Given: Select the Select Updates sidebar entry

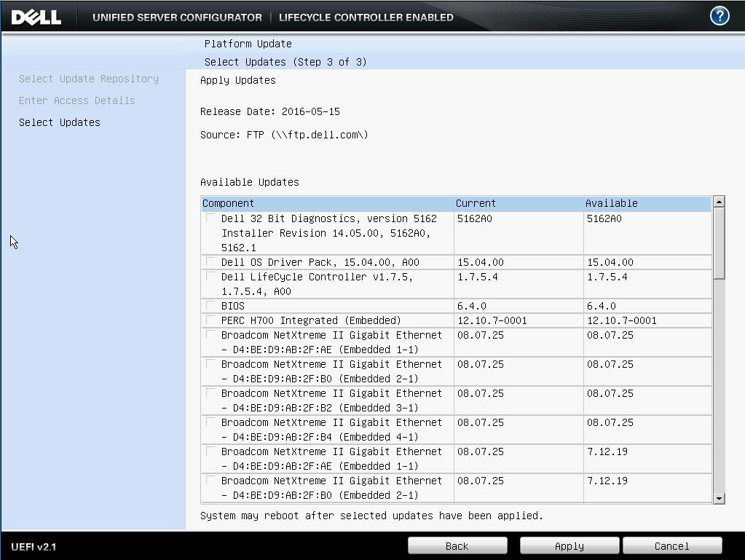Looking at the screenshot, I should tap(59, 122).
